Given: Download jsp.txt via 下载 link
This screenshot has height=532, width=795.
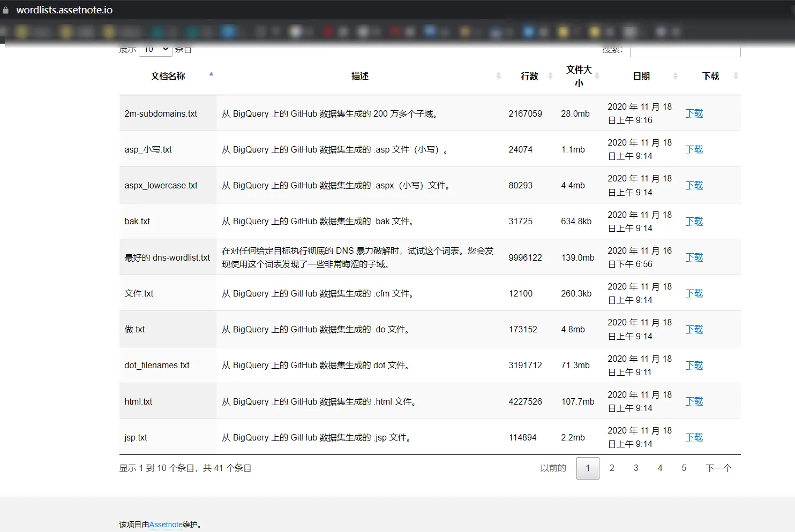Looking at the screenshot, I should (x=694, y=437).
